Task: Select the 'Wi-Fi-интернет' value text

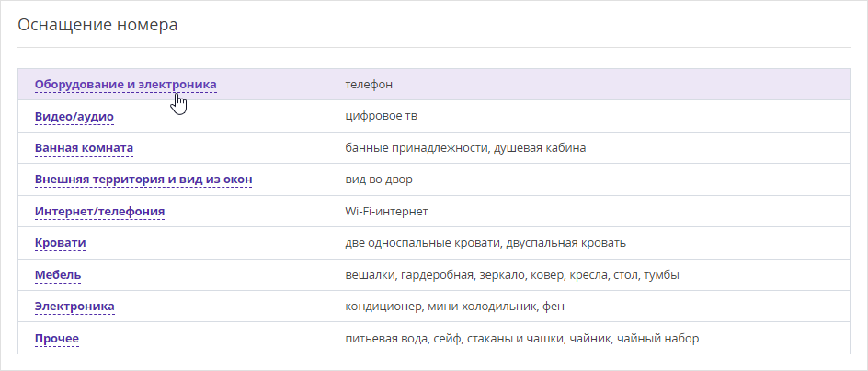Action: [x=386, y=212]
